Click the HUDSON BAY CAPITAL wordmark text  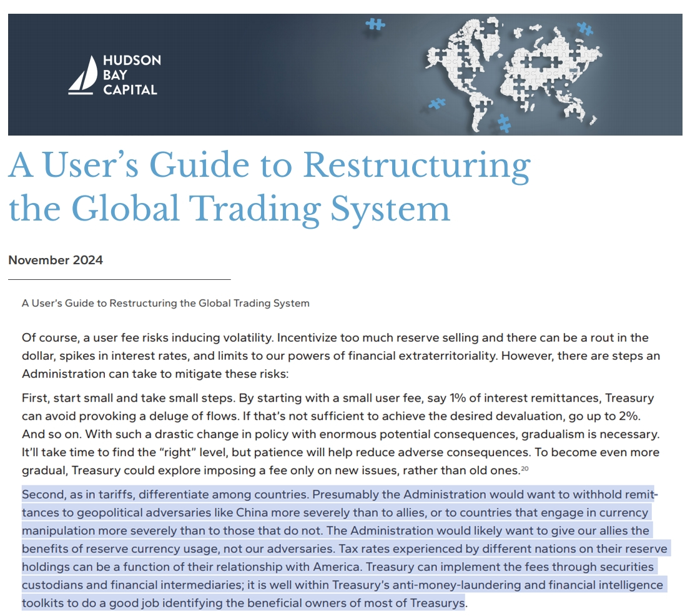tap(132, 75)
